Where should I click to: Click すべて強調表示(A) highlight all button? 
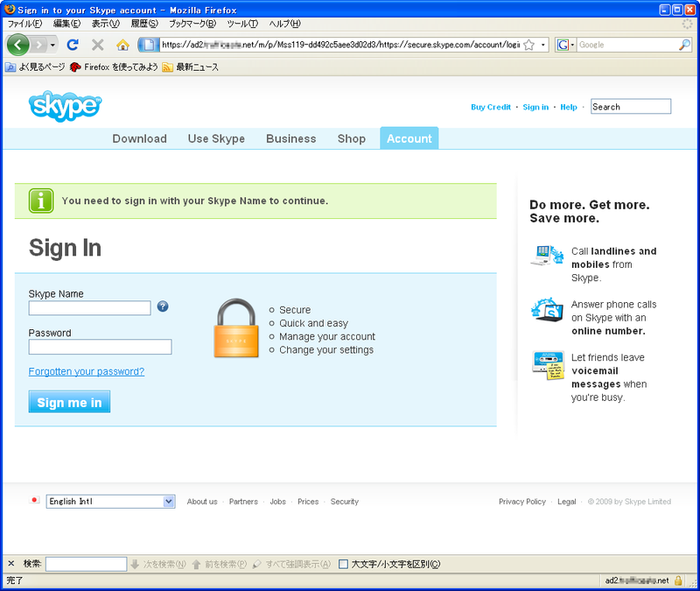[x=291, y=564]
